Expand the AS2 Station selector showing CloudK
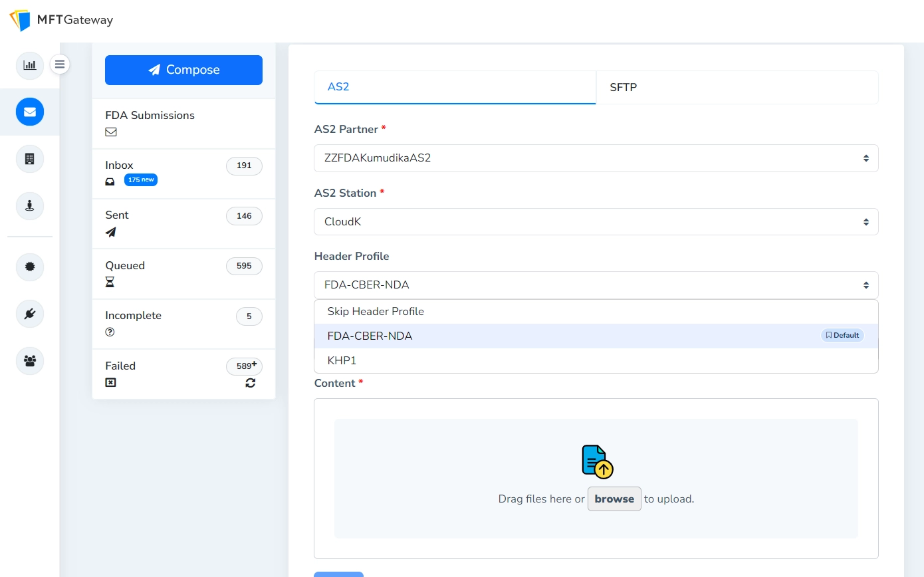The height and width of the screenshot is (577, 924). pyautogui.click(x=596, y=221)
